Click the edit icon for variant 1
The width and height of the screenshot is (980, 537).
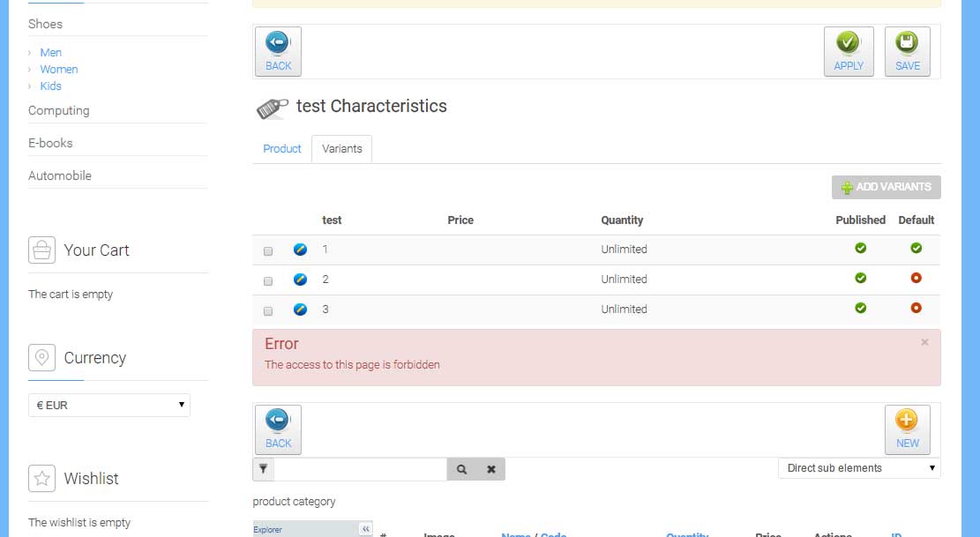[x=300, y=250]
